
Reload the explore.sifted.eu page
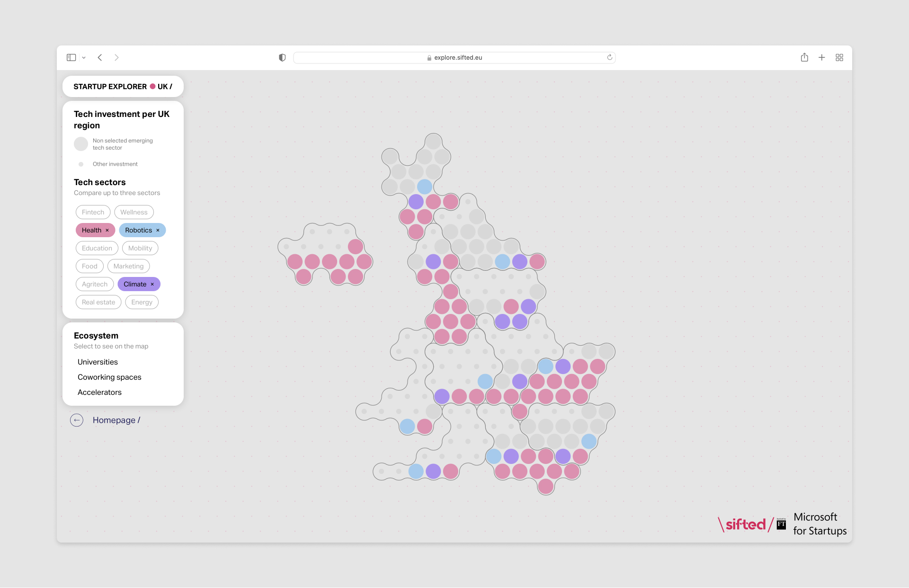point(609,57)
